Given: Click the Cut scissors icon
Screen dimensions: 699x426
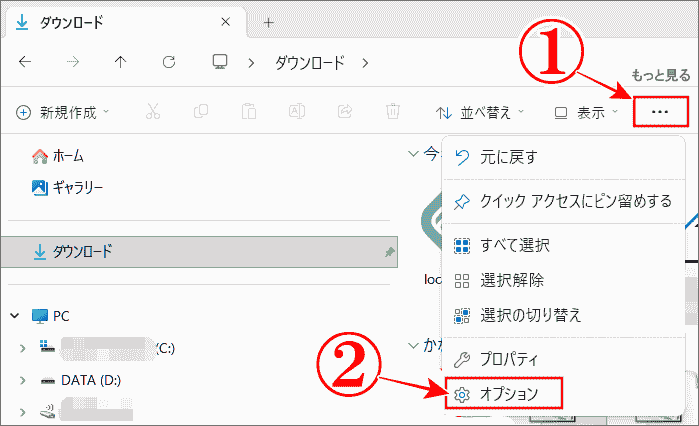Looking at the screenshot, I should [153, 112].
